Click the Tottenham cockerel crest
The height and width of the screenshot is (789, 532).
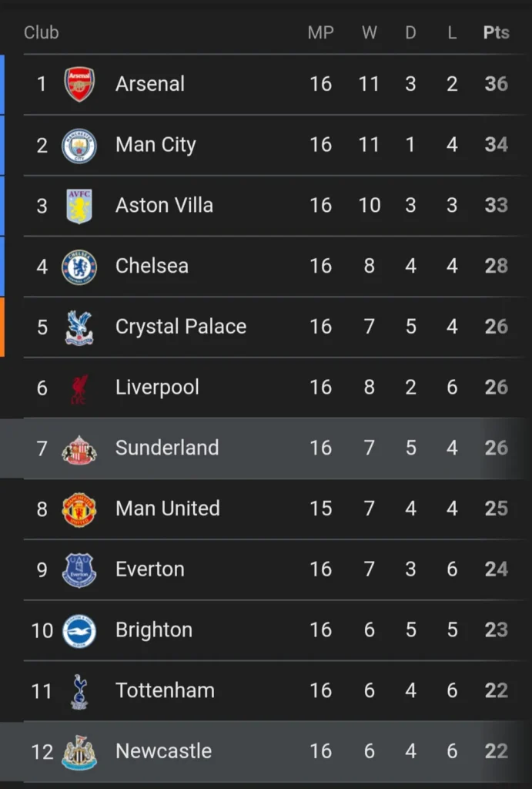tap(79, 690)
